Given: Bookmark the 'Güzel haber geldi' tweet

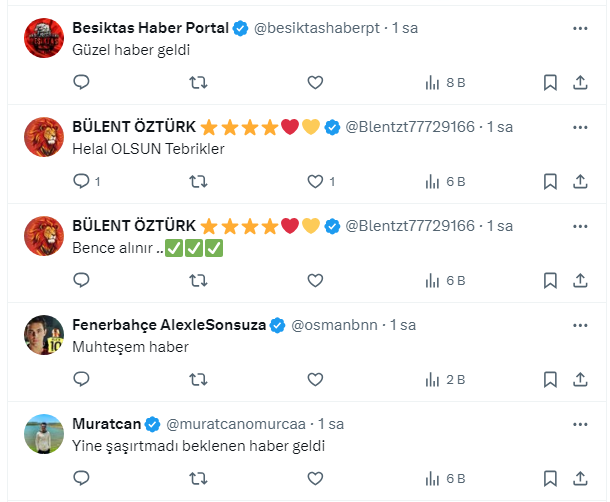Looking at the screenshot, I should point(550,83).
